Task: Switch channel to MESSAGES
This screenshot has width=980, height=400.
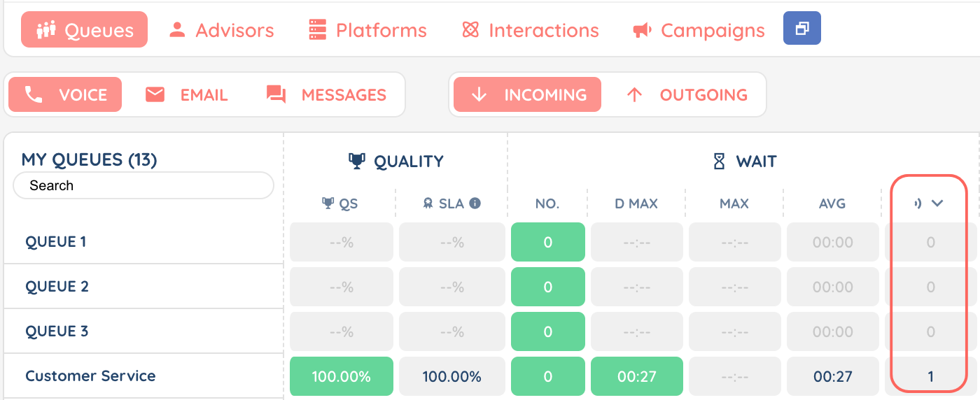Action: pos(326,95)
